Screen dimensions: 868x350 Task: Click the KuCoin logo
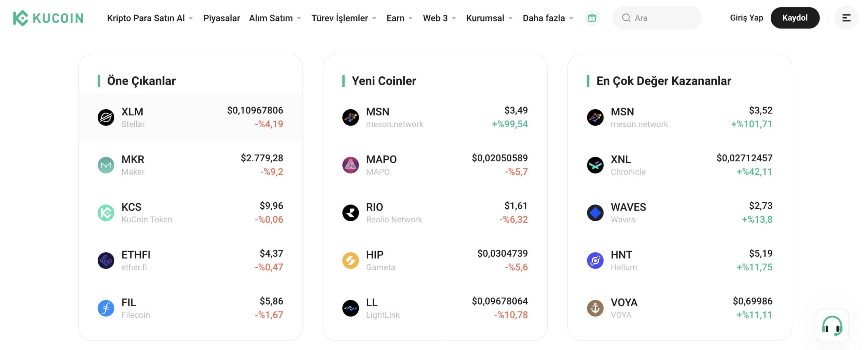pyautogui.click(x=47, y=18)
